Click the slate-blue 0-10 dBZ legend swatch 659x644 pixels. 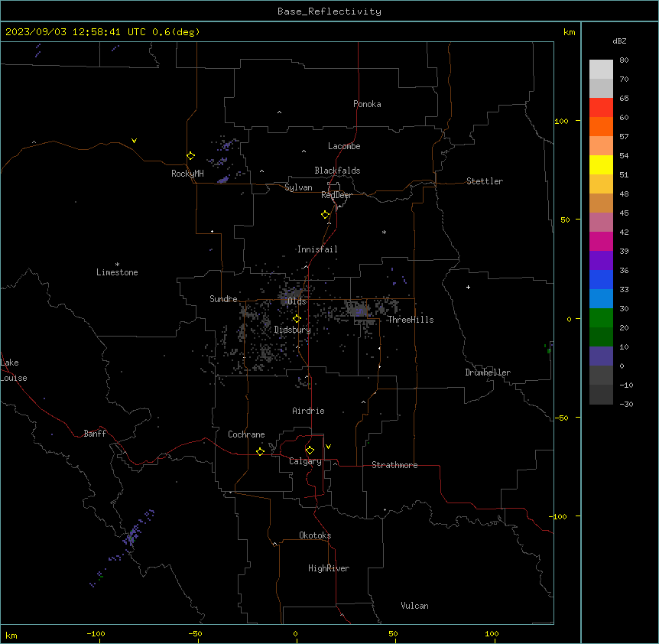(x=601, y=356)
